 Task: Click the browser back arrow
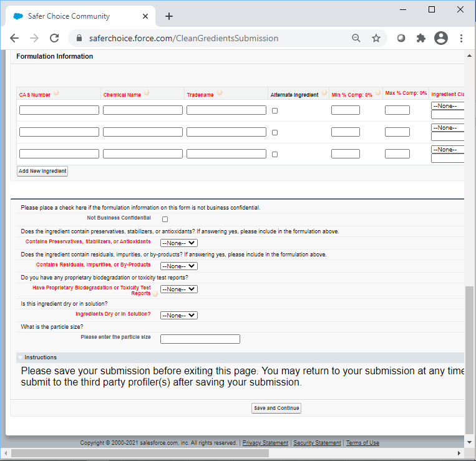(14, 38)
